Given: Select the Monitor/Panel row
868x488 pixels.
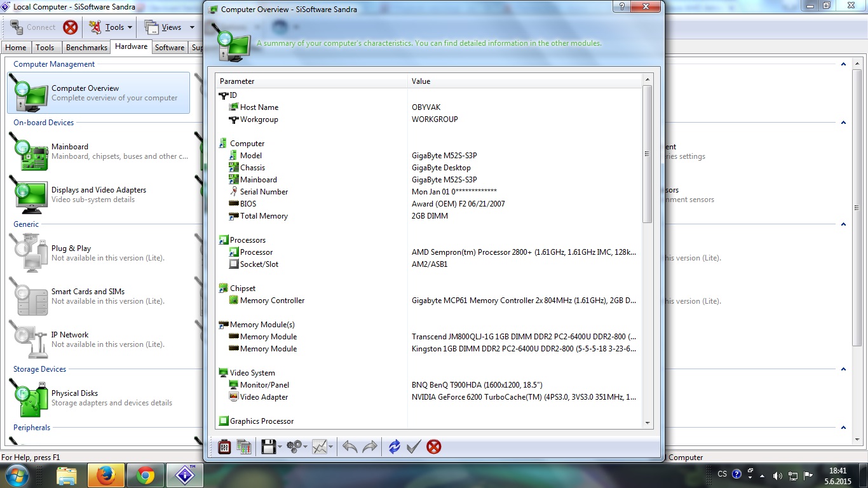Looking at the screenshot, I should pos(429,385).
